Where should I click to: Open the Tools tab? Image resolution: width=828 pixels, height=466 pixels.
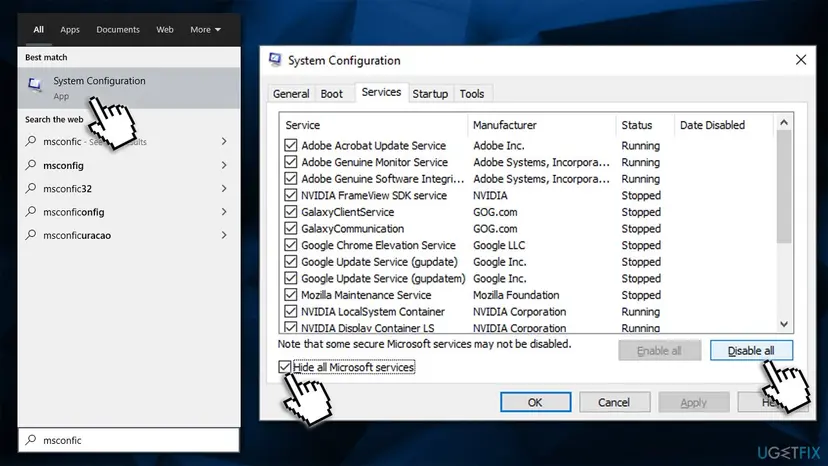pos(472,94)
